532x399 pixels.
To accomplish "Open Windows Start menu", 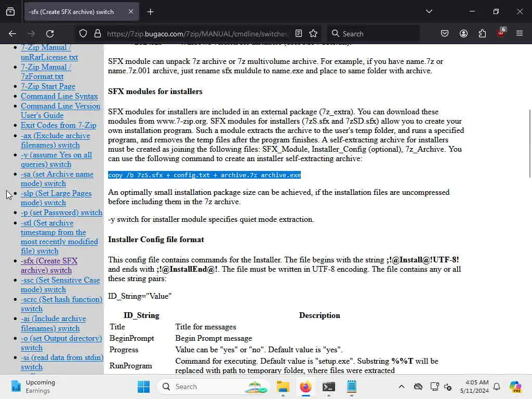I will (x=143, y=387).
